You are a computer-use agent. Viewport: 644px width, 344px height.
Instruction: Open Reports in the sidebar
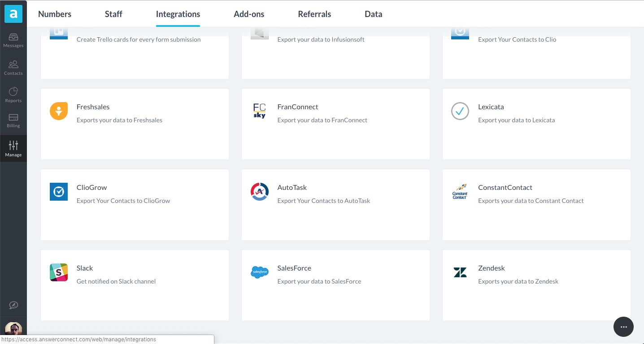point(13,95)
